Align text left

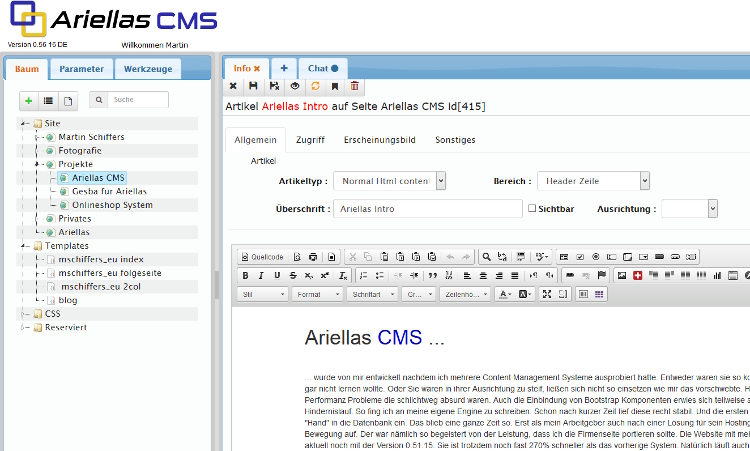(467, 275)
